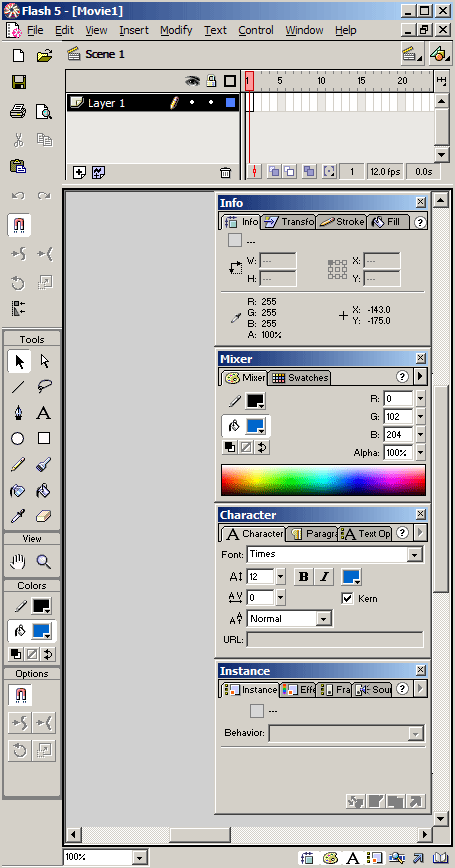This screenshot has width=455, height=868.
Task: Lock all layers via padlock icon
Action: tap(211, 81)
